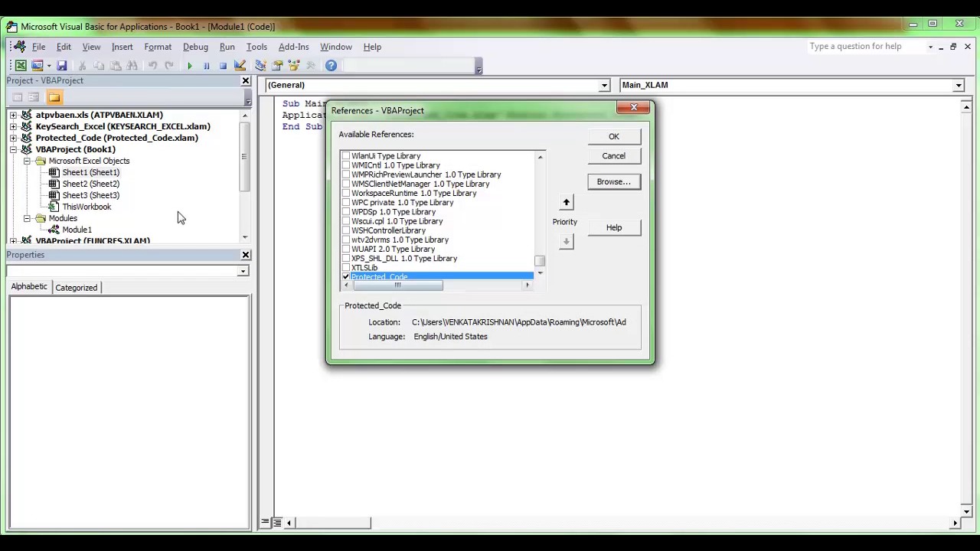The width and height of the screenshot is (980, 551).
Task: Click the Break pause icon
Action: coord(206,66)
